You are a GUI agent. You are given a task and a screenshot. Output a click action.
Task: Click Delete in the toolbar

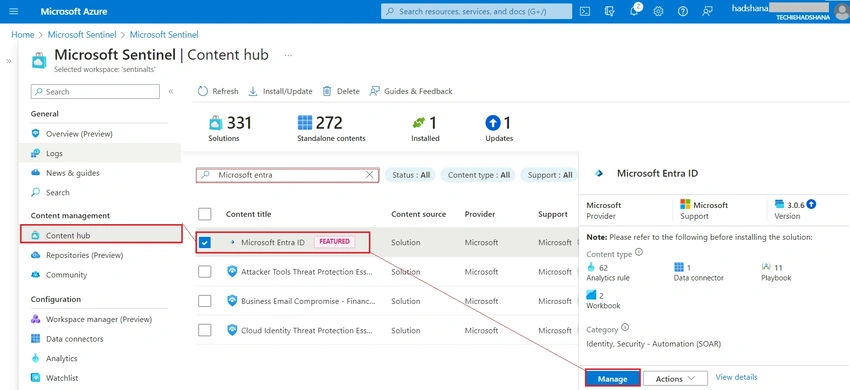341,91
